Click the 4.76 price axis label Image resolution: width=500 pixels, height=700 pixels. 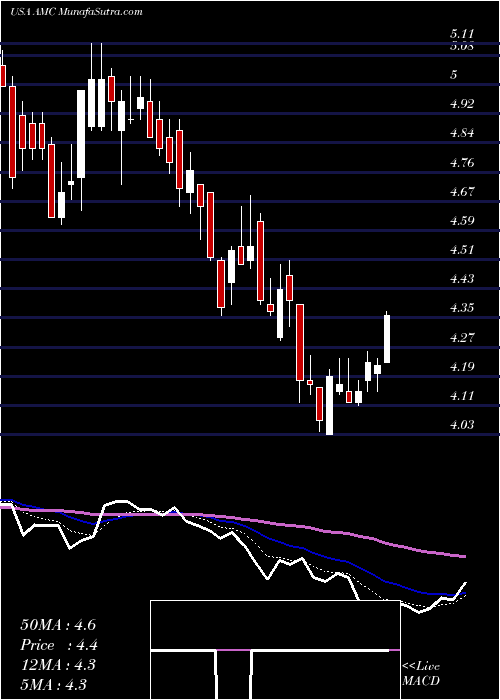(x=462, y=162)
